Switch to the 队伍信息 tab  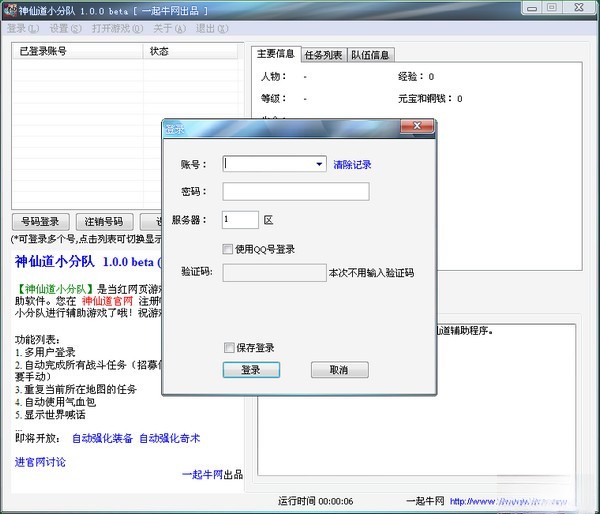(370, 55)
